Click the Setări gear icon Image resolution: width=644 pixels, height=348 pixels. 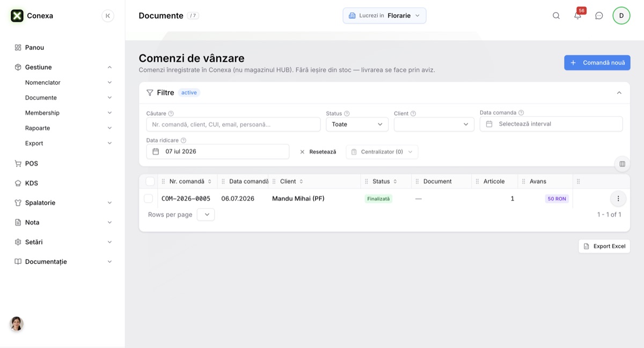pyautogui.click(x=18, y=242)
